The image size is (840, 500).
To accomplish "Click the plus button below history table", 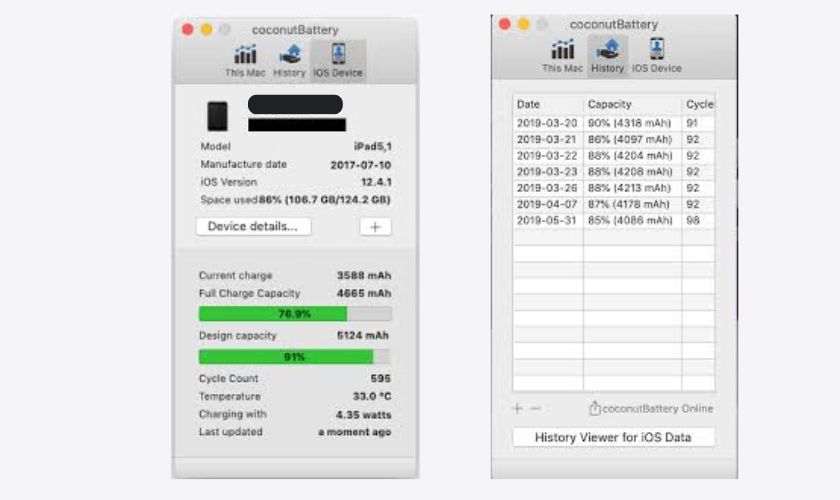I will (x=518, y=408).
